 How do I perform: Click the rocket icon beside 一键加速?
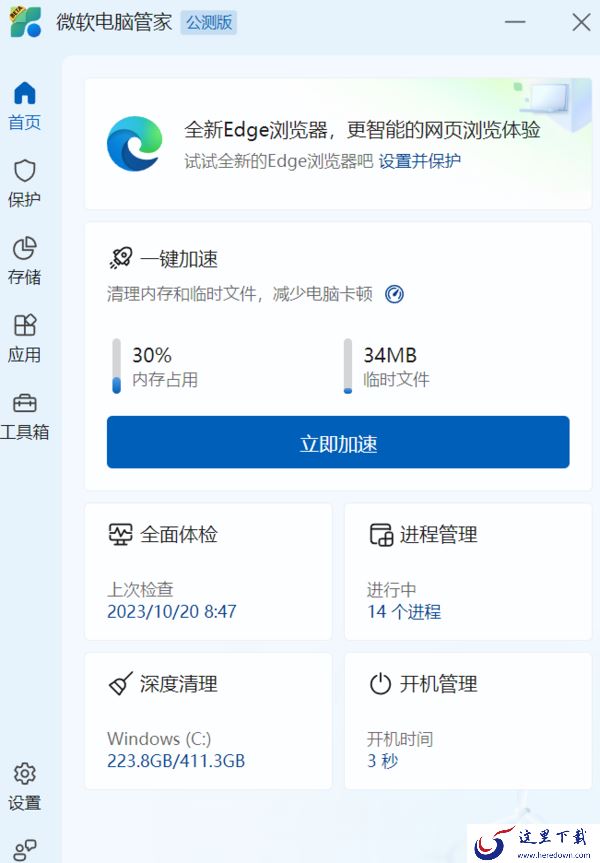[x=121, y=258]
